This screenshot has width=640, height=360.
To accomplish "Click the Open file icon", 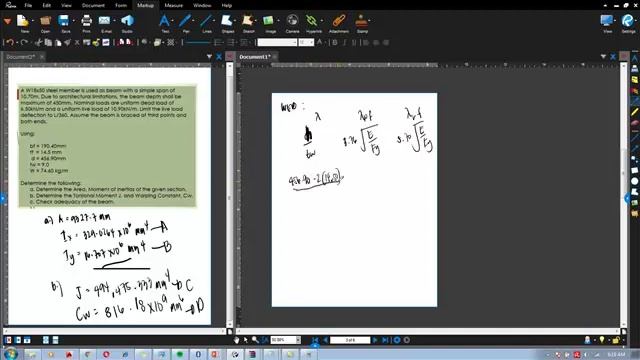I will coord(45,20).
